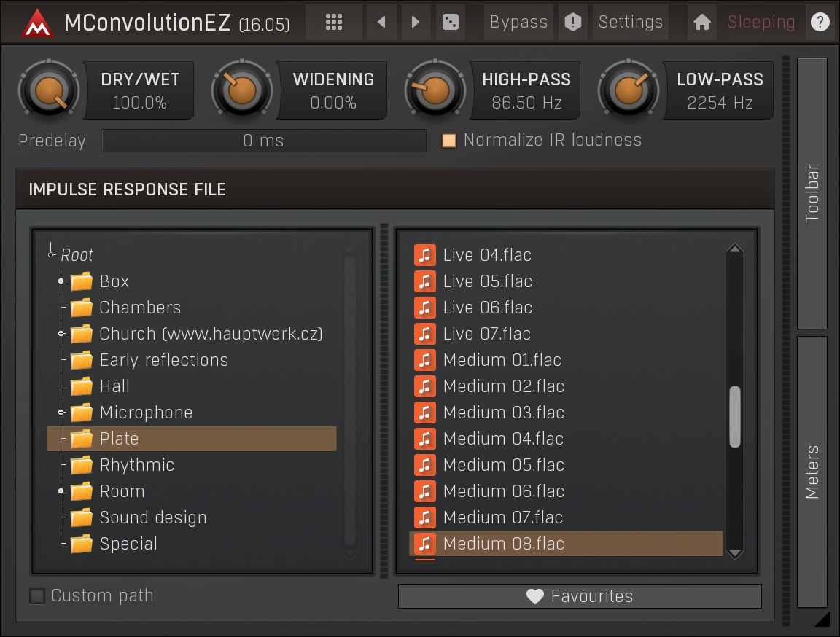Screen dimensions: 840x637
Task: Select the Early reflections folder
Action: click(192, 360)
